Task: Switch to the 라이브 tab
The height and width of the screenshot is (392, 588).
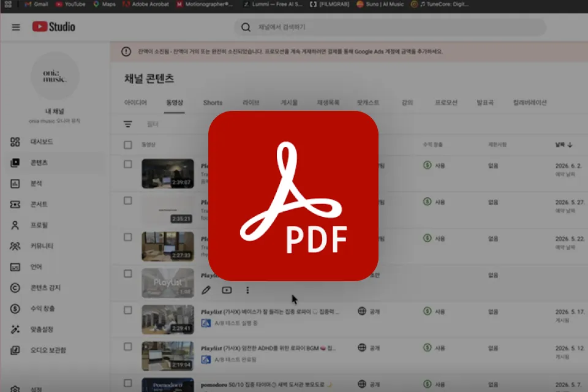Action: [251, 102]
